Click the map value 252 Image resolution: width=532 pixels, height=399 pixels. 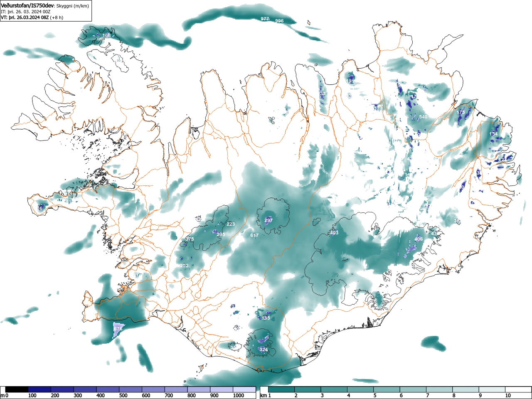coord(184,266)
